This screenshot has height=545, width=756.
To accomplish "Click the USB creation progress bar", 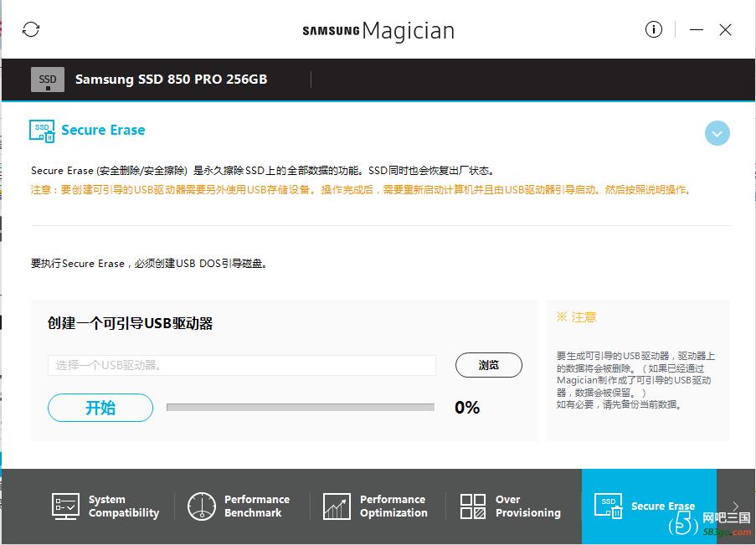I will point(301,408).
